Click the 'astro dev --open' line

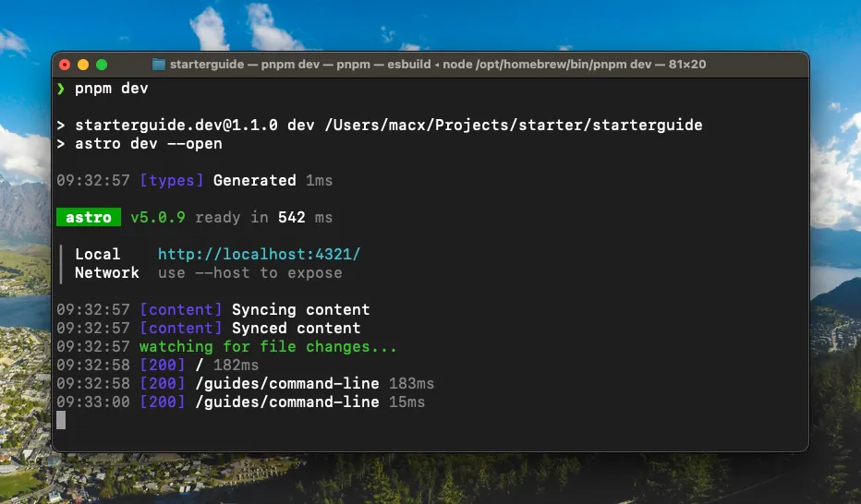[139, 144]
